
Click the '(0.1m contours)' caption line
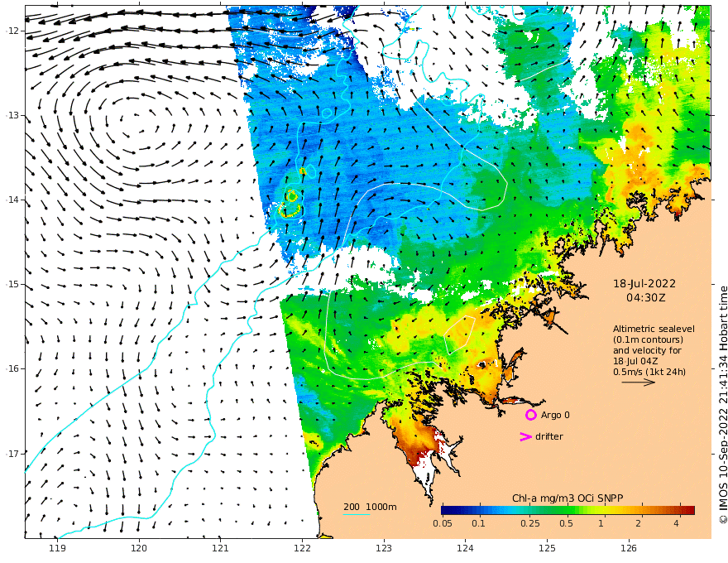[x=648, y=339]
